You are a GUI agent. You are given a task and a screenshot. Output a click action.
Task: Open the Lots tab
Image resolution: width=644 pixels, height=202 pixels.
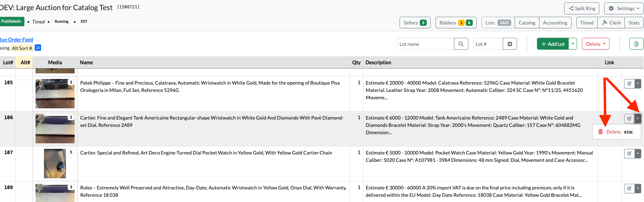(x=498, y=23)
